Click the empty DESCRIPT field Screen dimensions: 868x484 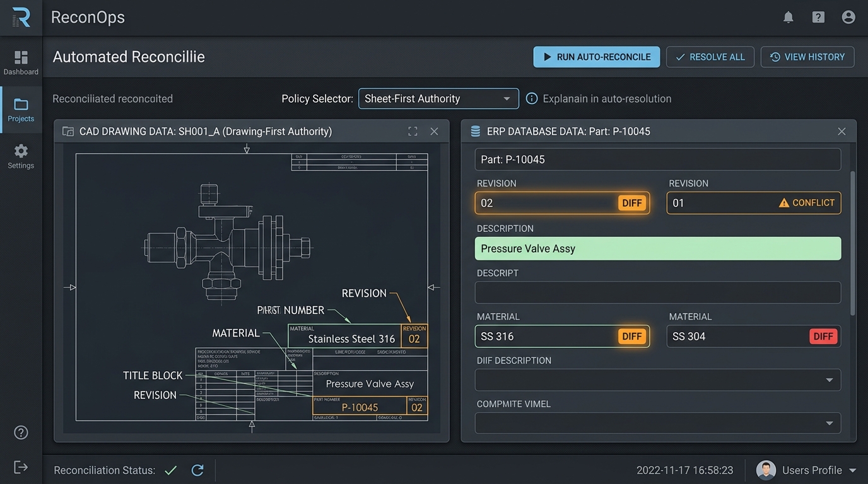point(658,292)
